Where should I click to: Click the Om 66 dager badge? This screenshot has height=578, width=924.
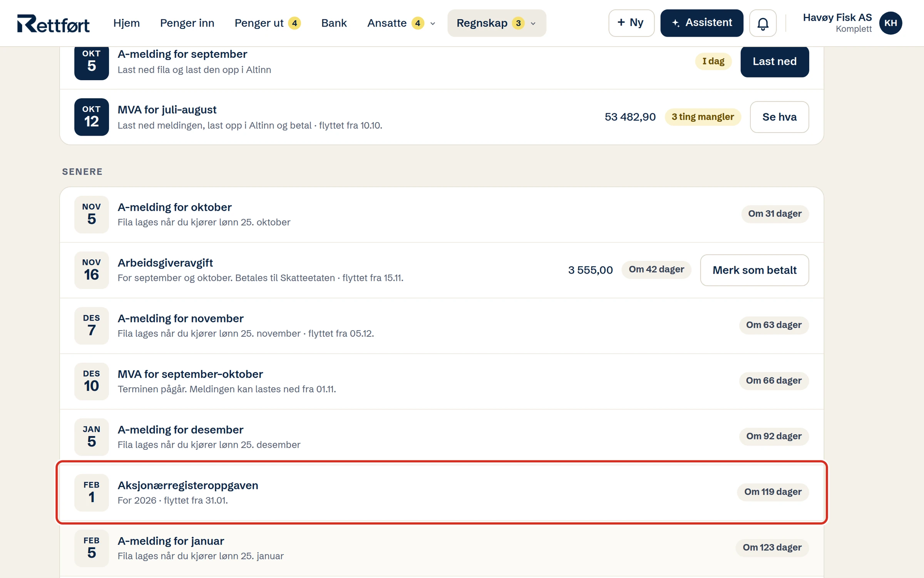tap(773, 381)
